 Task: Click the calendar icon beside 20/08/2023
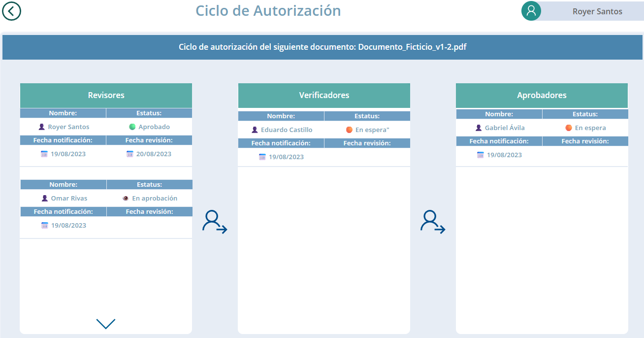click(x=130, y=154)
